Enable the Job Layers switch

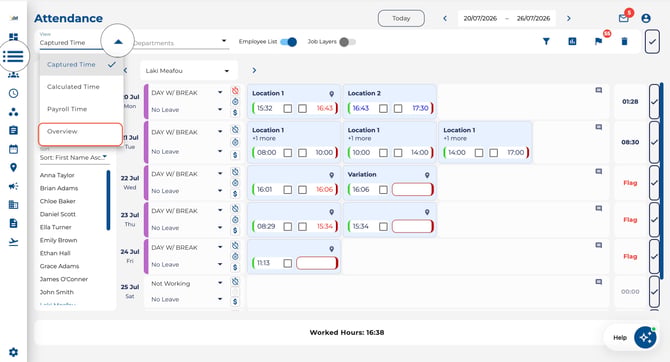point(347,42)
